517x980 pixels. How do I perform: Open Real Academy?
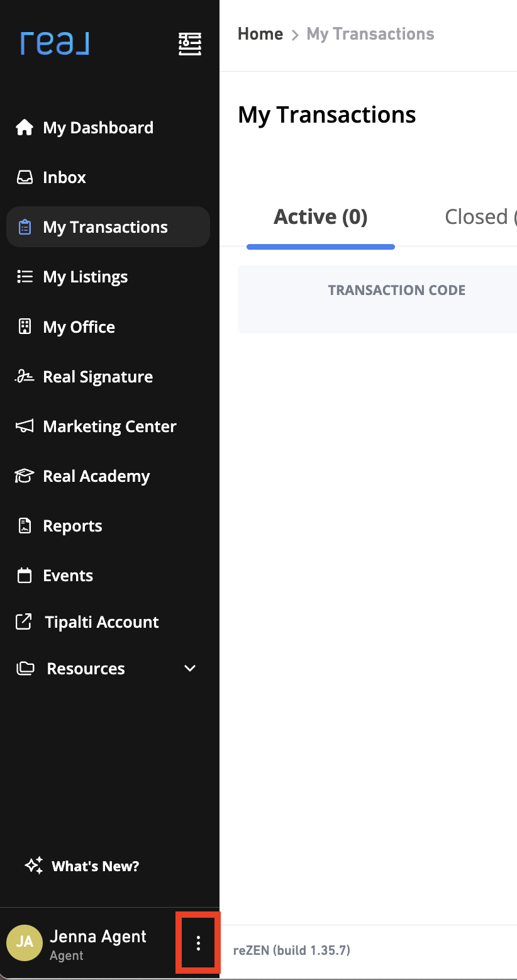[96, 476]
